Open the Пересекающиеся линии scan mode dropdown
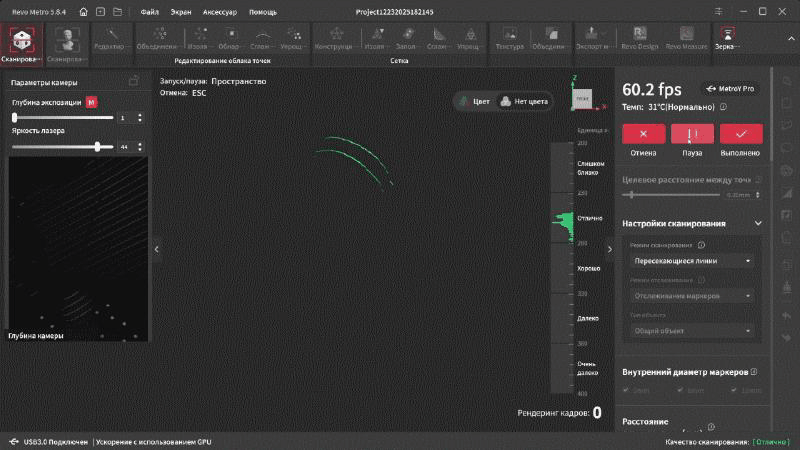 [x=692, y=261]
